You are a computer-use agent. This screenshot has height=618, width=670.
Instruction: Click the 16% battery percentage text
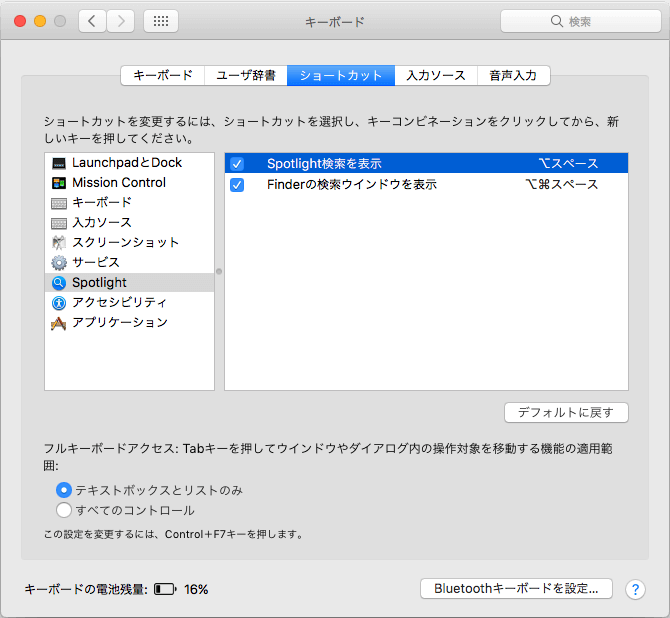pos(196,590)
